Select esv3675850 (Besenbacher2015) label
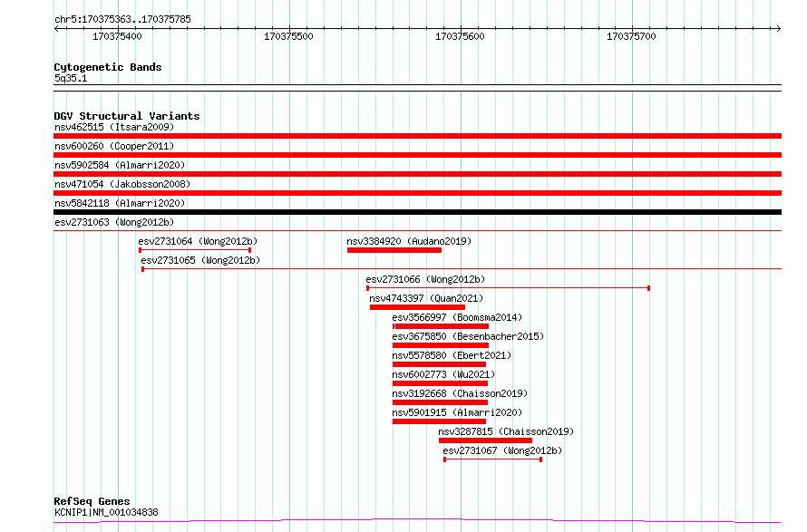Viewport: 807px width, 532px height. coord(469,336)
